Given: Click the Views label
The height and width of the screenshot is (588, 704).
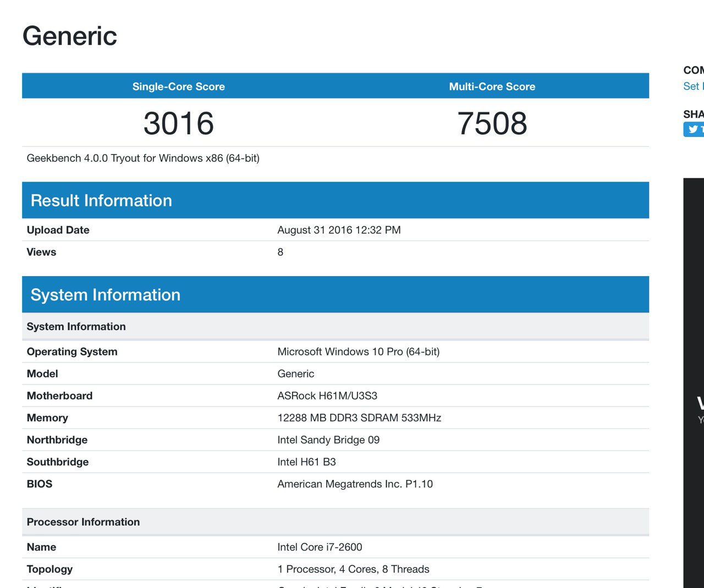Looking at the screenshot, I should click(41, 252).
